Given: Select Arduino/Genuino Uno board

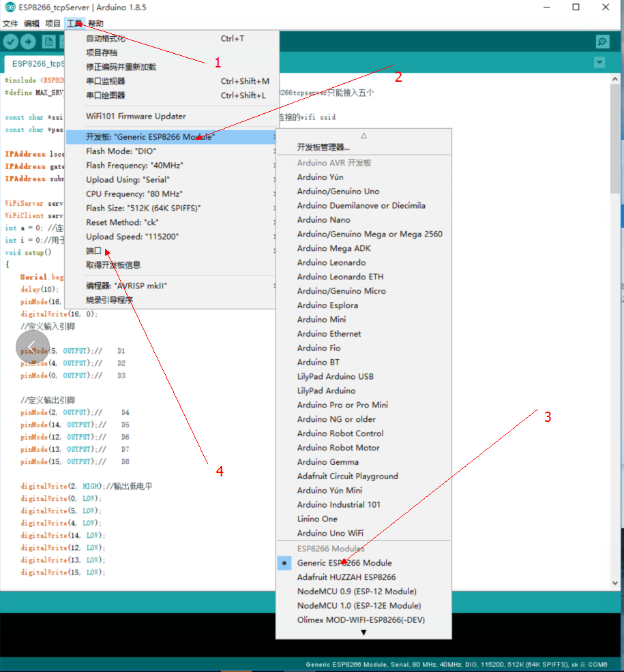Looking at the screenshot, I should [363, 191].
